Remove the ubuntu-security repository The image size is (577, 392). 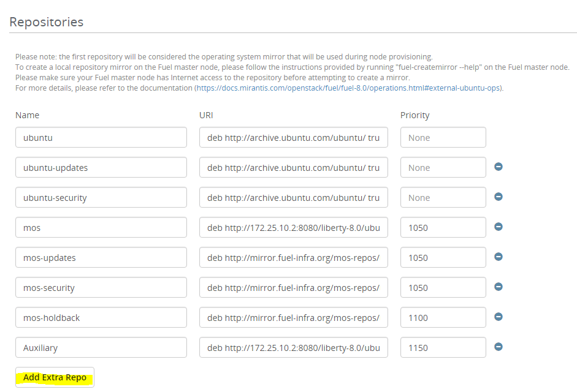(x=499, y=197)
